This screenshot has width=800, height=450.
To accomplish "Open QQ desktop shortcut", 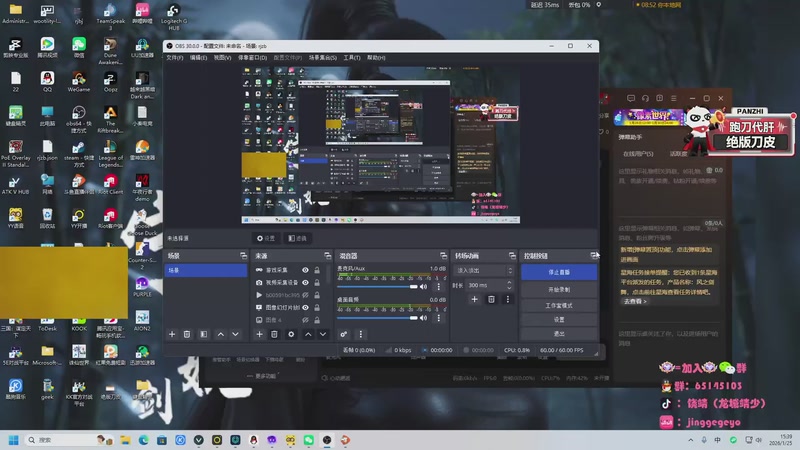I will coord(47,82).
